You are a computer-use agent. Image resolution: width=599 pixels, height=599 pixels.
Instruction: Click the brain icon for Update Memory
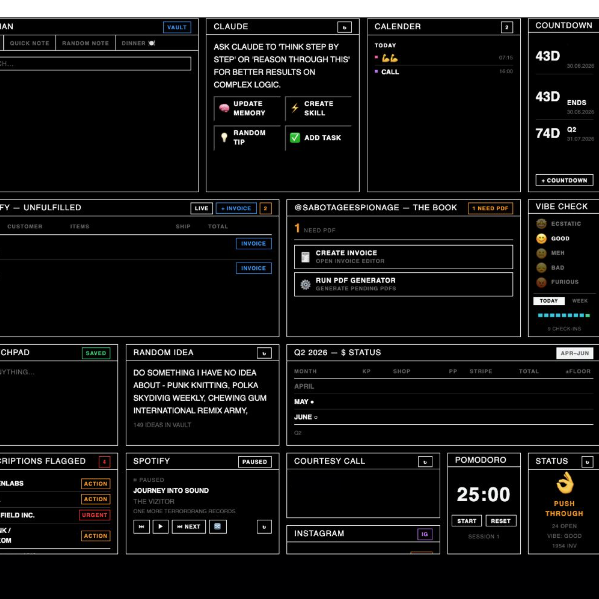tap(224, 108)
